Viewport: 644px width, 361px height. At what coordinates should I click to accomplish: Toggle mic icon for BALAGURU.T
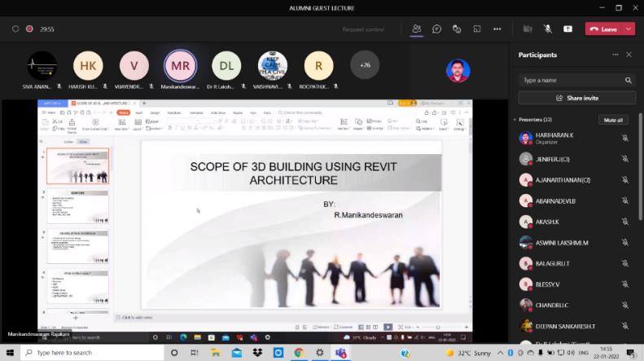[x=625, y=263]
